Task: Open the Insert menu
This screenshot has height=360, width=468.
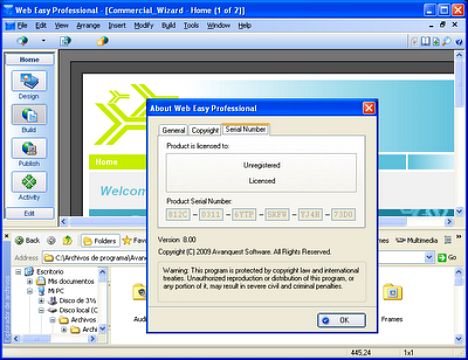Action: (117, 25)
